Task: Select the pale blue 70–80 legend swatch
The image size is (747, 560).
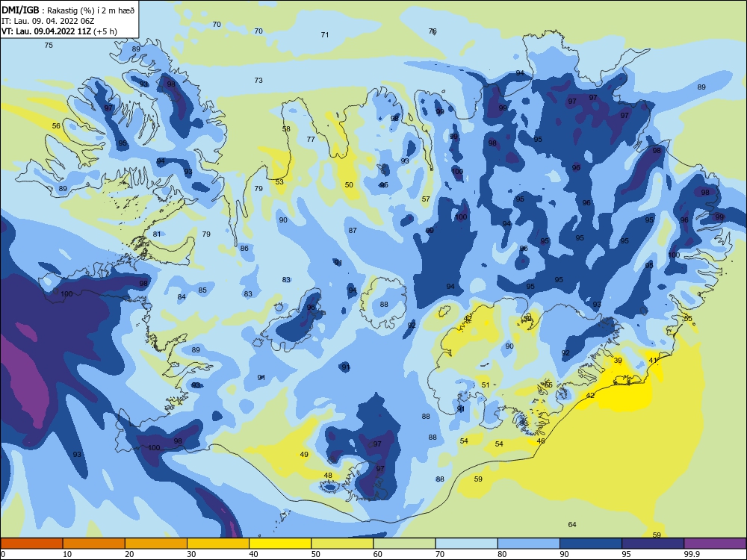Action: tap(466, 544)
